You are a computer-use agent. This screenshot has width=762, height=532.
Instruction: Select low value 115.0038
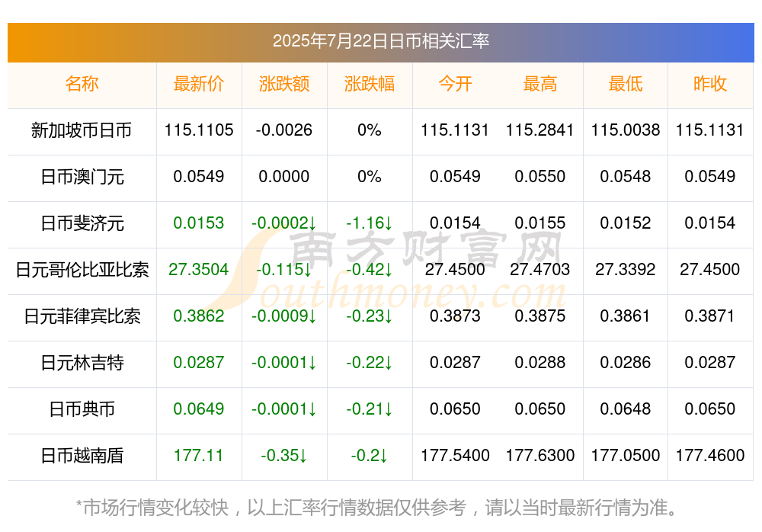626,130
